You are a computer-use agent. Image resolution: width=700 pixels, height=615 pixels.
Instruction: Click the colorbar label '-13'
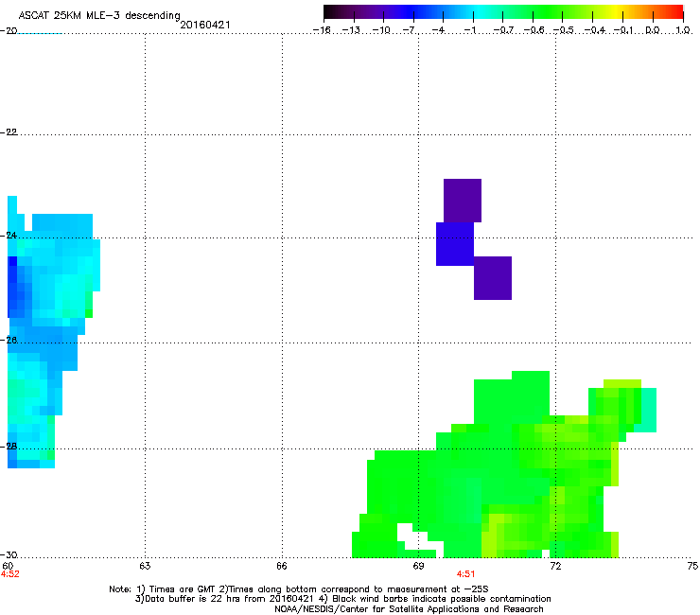coord(351,30)
